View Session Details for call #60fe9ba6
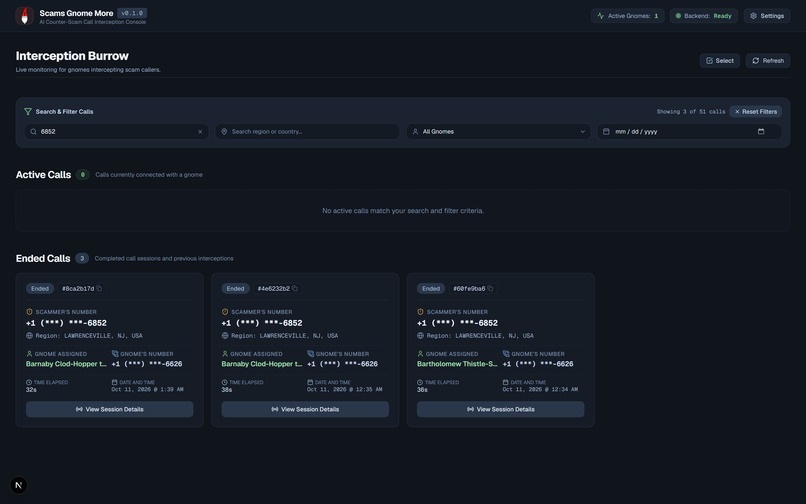Screen dimensions: 806x504 (501, 409)
